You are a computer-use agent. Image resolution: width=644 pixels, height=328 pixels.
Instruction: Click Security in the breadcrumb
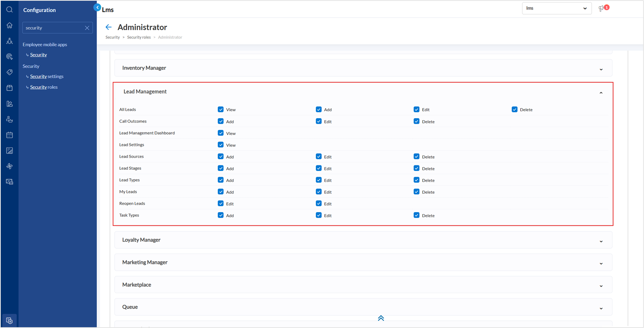click(x=113, y=37)
